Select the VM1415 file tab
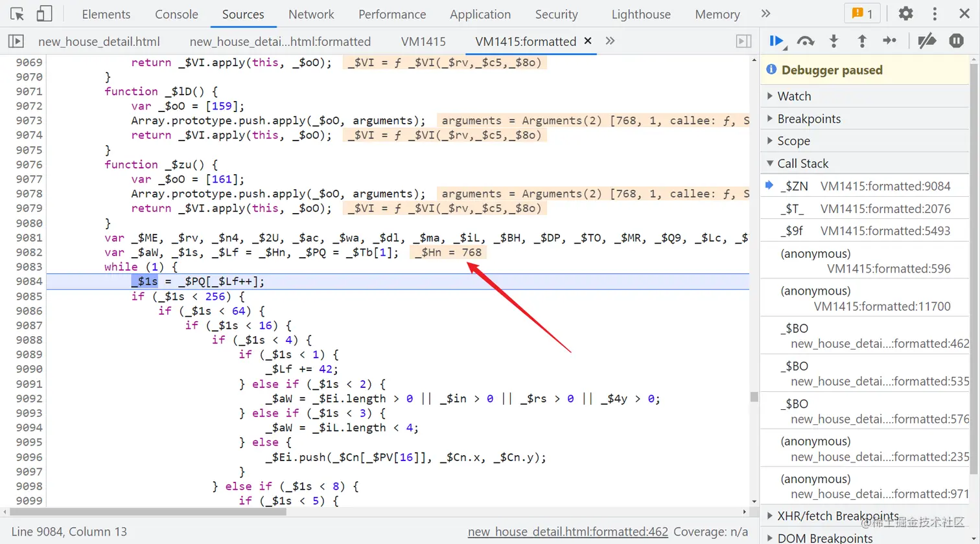 pos(423,41)
